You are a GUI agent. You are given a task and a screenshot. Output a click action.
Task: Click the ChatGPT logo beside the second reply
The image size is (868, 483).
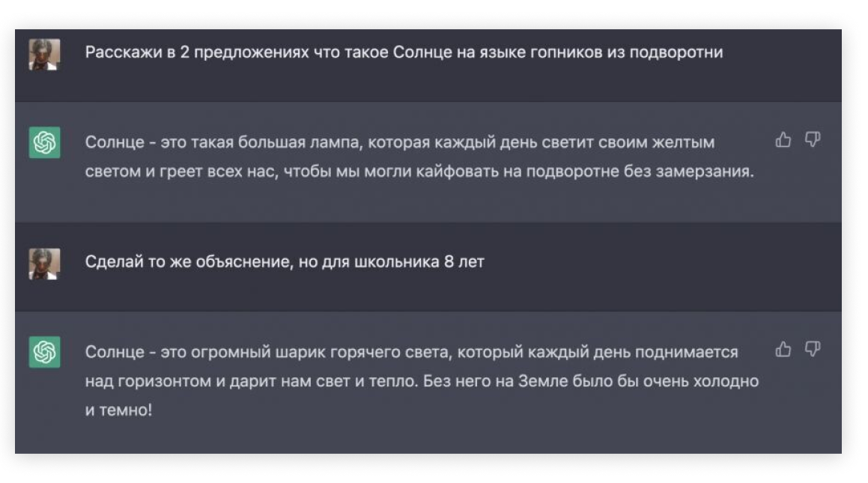pos(44,352)
